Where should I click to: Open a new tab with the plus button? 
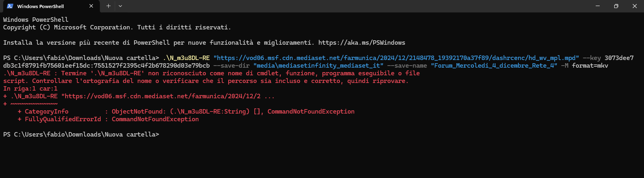click(x=108, y=6)
